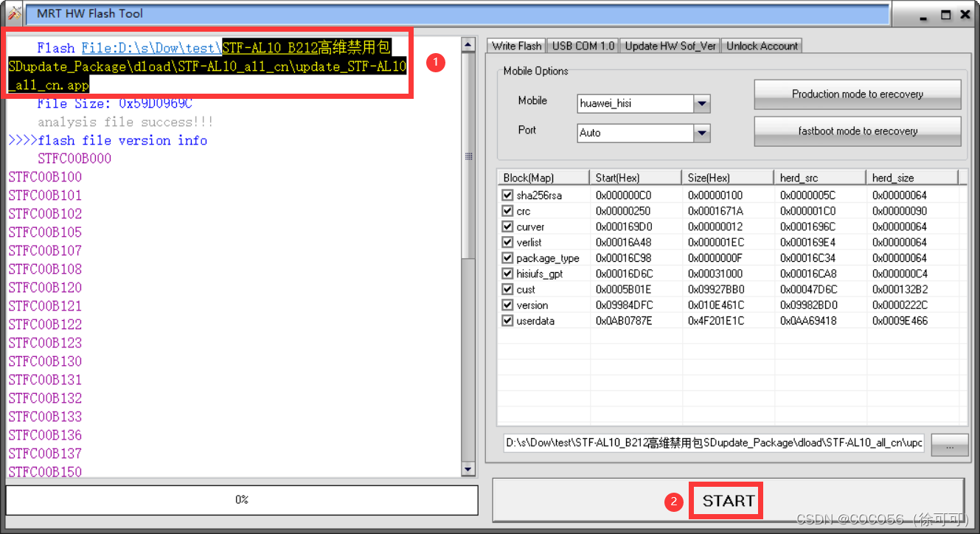
Task: Toggle the curver block checkbox
Action: click(x=507, y=226)
